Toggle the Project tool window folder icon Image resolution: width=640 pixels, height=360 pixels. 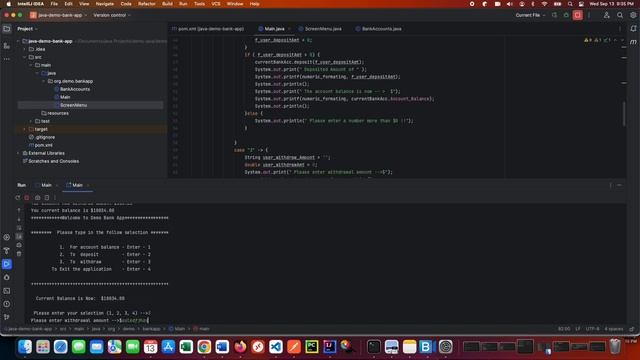(x=7, y=29)
